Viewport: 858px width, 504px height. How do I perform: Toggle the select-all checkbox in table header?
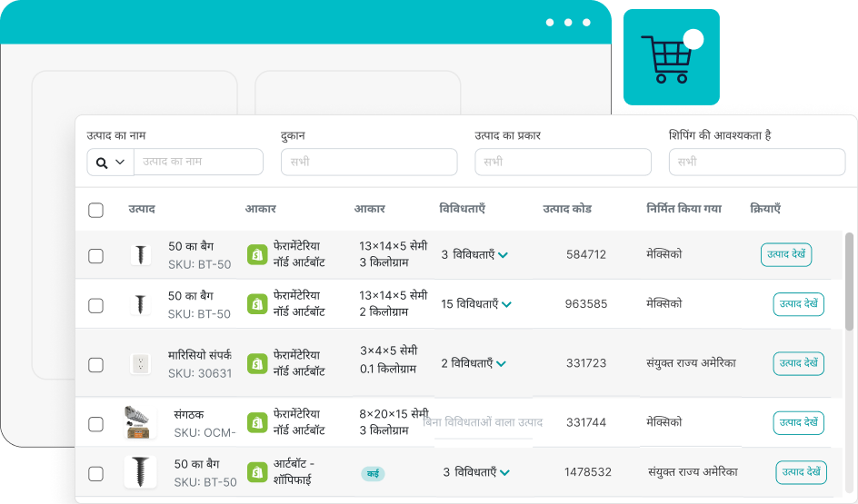tap(95, 211)
